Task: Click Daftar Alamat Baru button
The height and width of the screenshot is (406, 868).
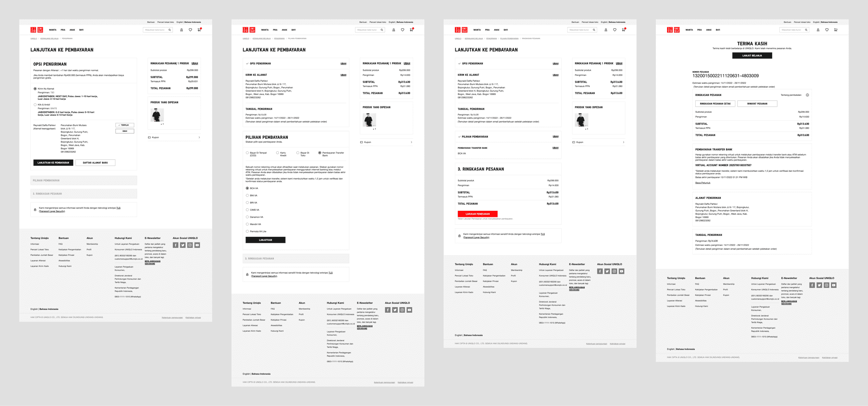Action: (95, 163)
